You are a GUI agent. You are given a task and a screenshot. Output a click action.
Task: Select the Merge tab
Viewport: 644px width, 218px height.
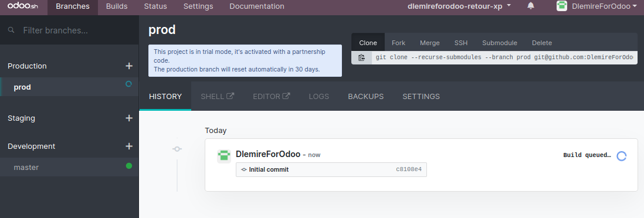coord(429,43)
